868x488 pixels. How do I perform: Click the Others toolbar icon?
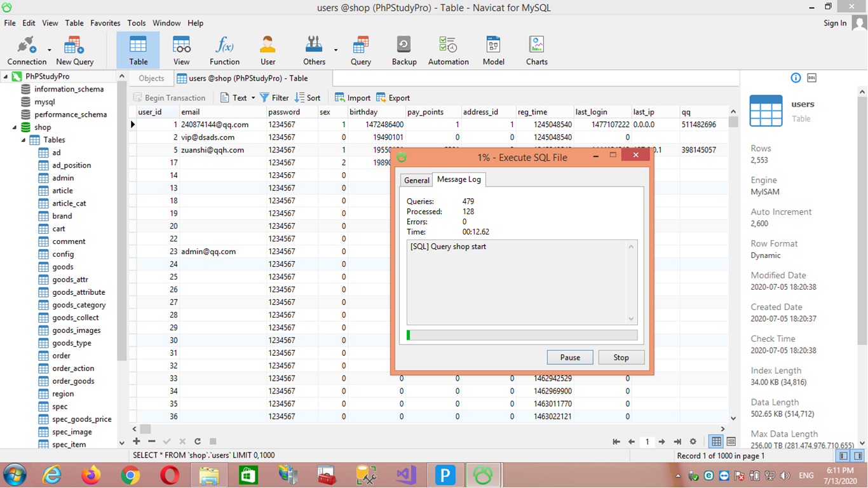pos(314,50)
